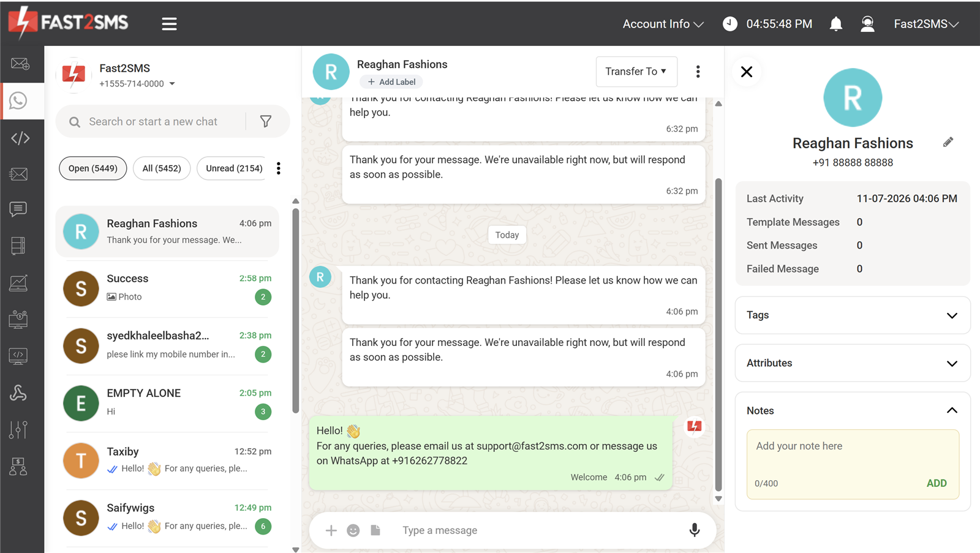Click the microphone voice message icon

695,530
